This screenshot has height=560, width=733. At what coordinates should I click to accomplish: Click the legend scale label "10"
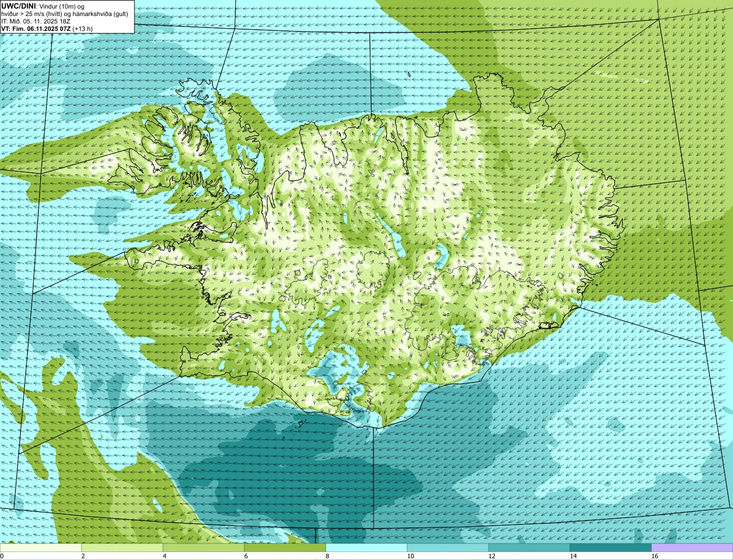410,556
